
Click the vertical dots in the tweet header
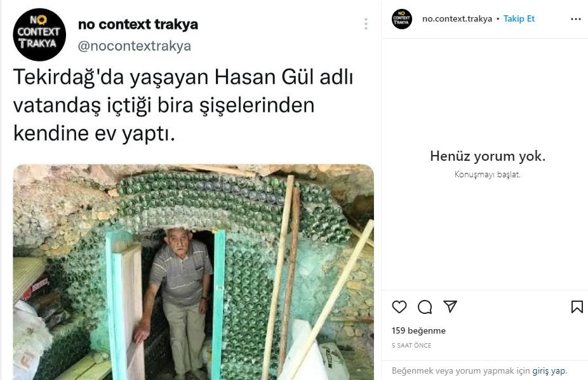pyautogui.click(x=366, y=24)
